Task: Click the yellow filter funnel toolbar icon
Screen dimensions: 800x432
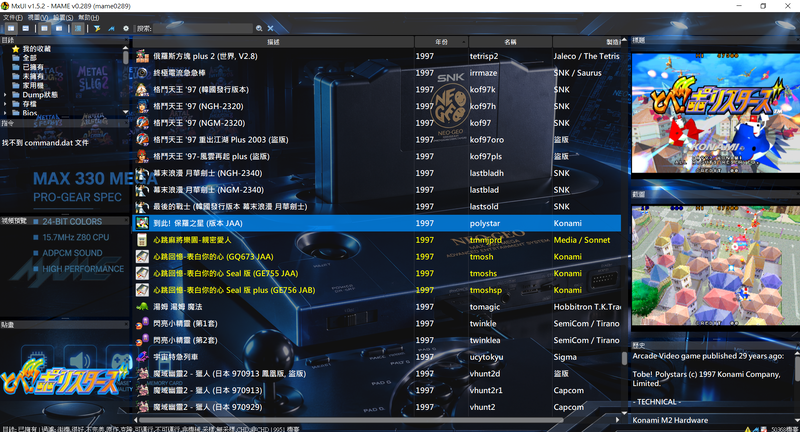Action: pos(97,29)
